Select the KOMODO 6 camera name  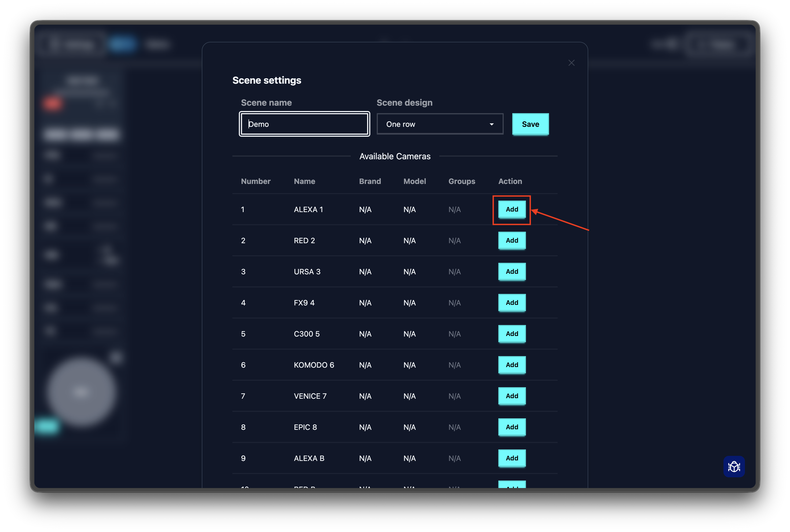(x=314, y=365)
